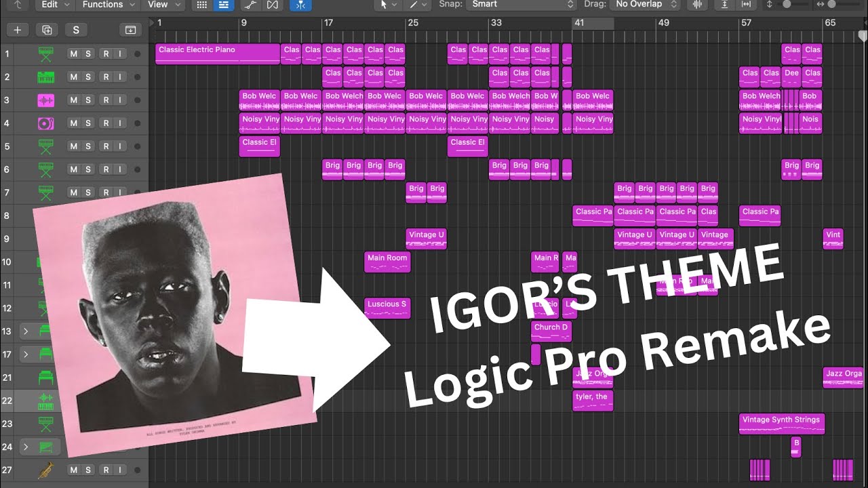868x488 pixels.
Task: Switch to grid view icon
Action: 202,5
